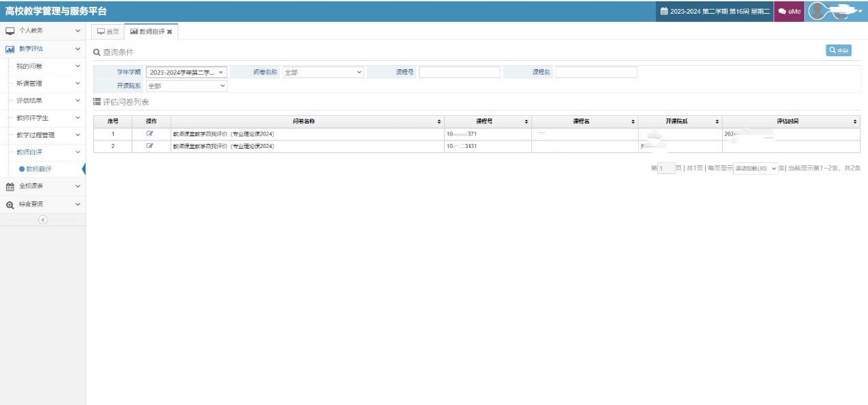Expand 教师评学生 submenu
868x405 pixels.
coord(78,117)
